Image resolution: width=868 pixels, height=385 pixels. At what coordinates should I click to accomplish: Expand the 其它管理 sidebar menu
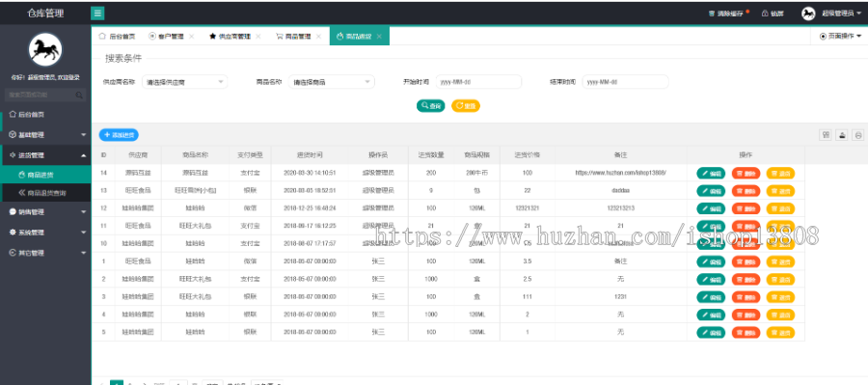45,253
